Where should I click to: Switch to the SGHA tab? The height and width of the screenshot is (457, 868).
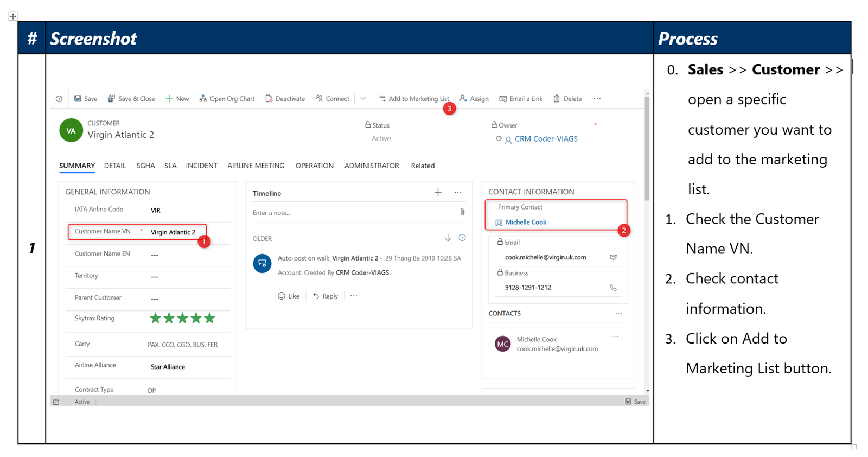click(x=145, y=166)
